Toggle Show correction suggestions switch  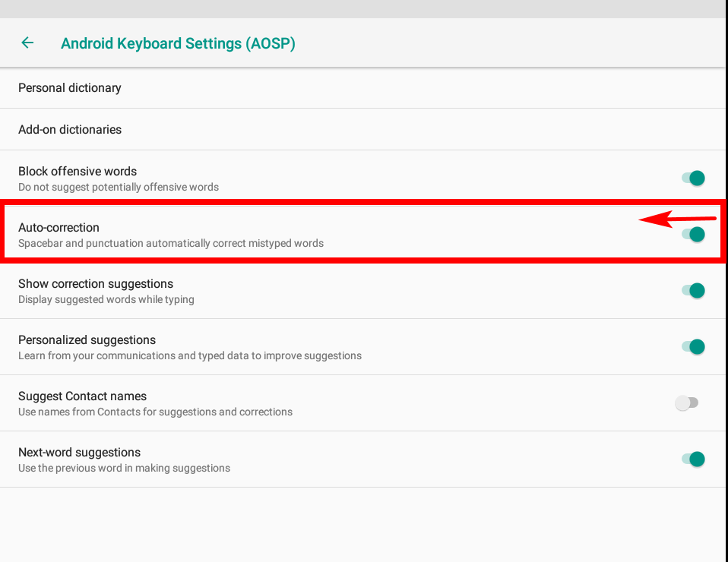(693, 291)
